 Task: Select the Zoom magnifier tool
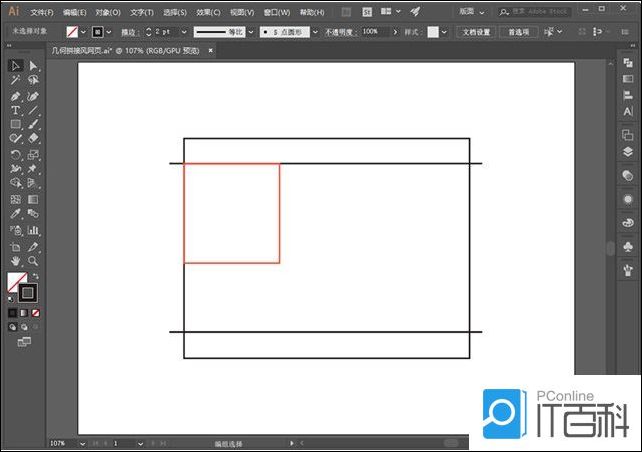33,260
